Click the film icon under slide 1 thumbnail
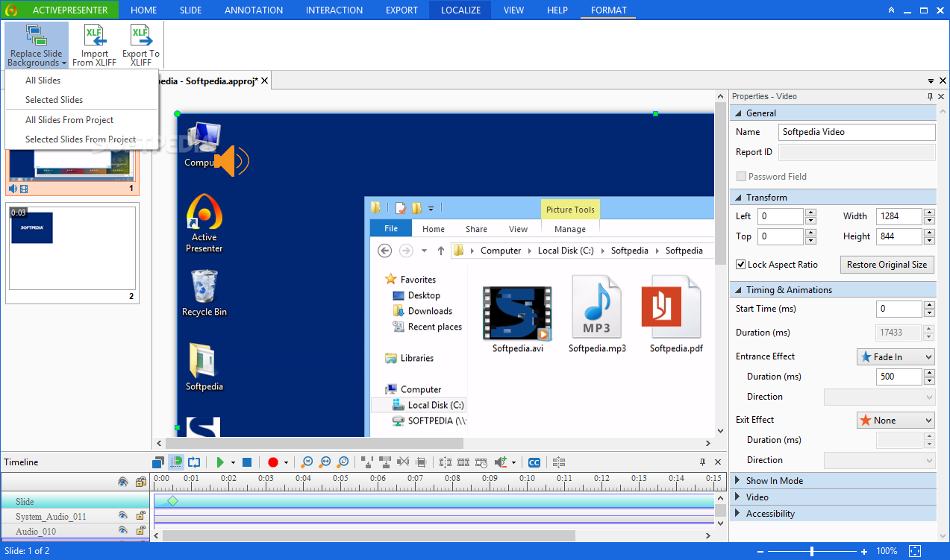This screenshot has height=560, width=950. point(24,189)
